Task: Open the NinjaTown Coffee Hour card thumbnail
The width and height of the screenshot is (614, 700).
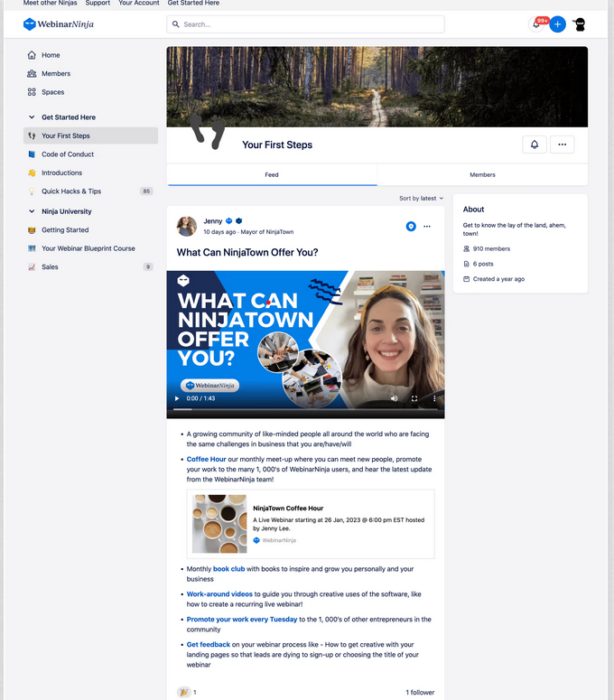Action: (219, 524)
